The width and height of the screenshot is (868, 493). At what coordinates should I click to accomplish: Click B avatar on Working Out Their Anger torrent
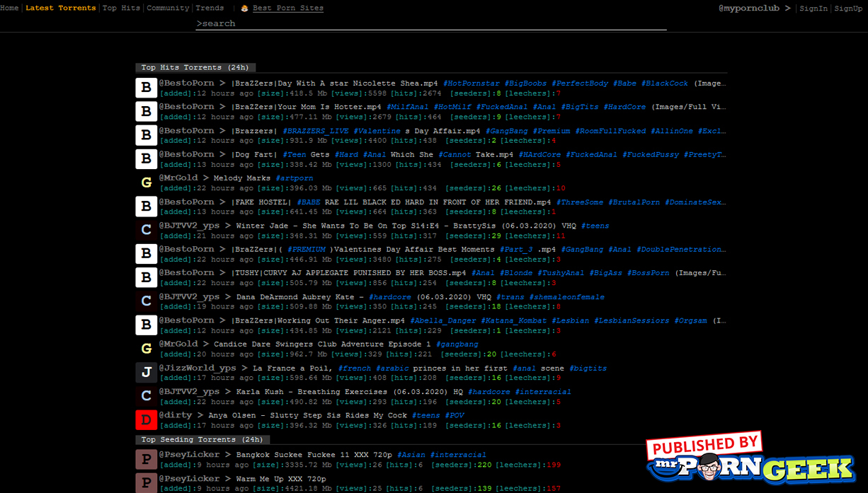click(146, 325)
